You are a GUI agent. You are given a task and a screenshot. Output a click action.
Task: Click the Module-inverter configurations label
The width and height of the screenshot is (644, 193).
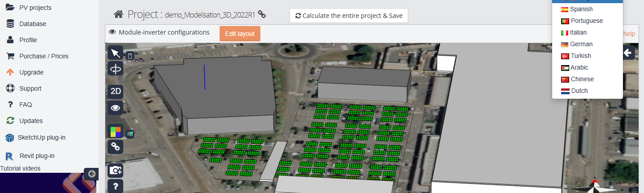[164, 32]
